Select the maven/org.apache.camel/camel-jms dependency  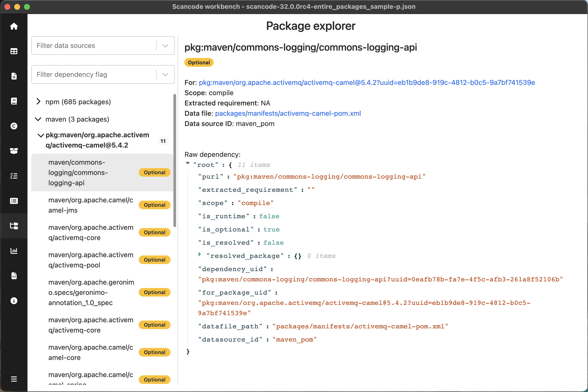[x=102, y=205]
